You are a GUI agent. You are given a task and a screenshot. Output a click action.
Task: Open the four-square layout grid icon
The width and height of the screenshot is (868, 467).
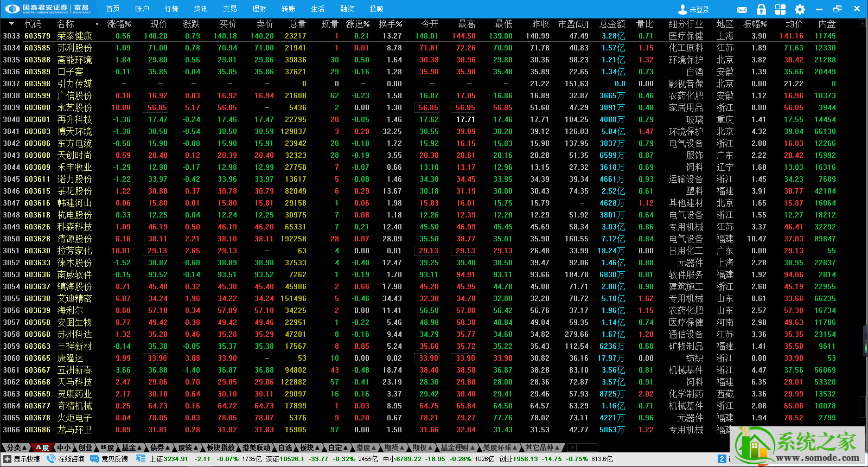[x=780, y=9]
